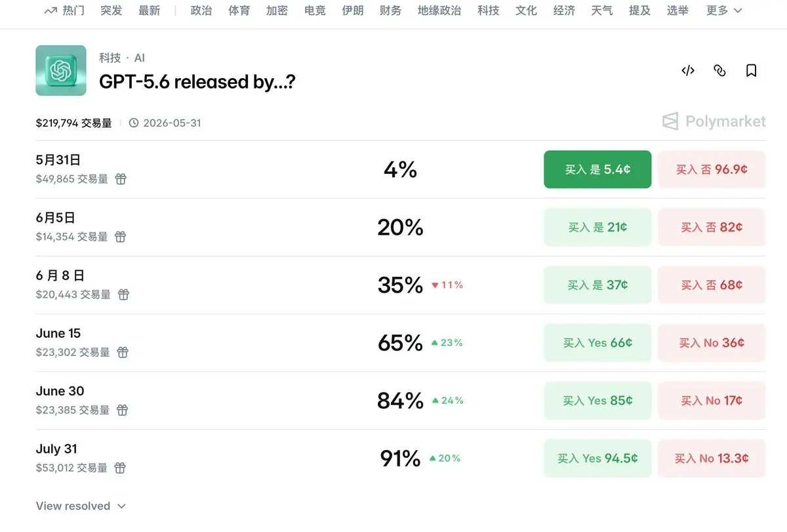Viewport: 787px width, 532px height.
Task: Switch to the 地缘政治 tab
Action: point(439,10)
